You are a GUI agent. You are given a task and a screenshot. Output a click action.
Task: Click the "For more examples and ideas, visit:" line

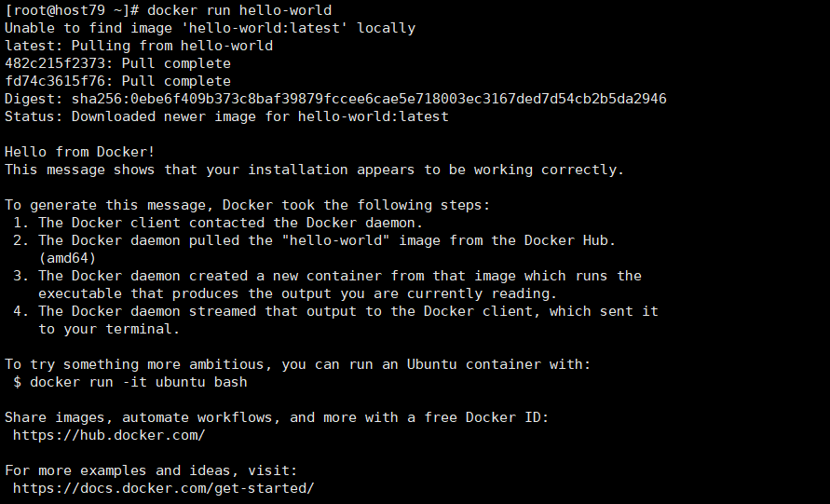[151, 470]
